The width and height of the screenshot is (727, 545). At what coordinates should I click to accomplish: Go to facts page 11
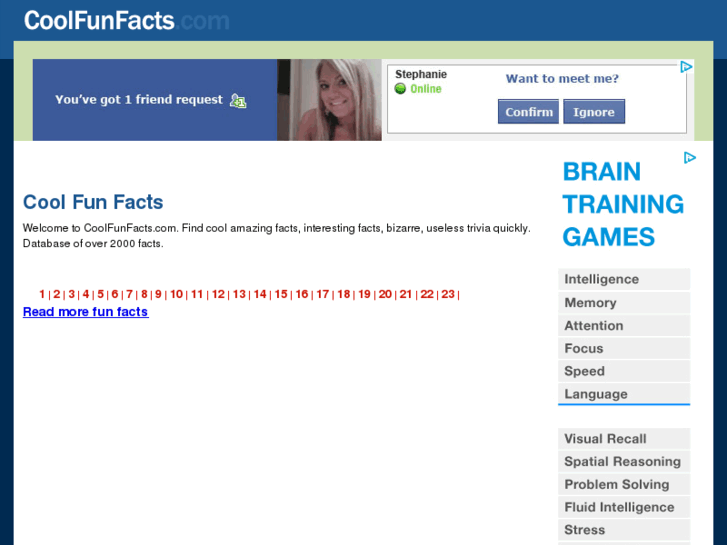pyautogui.click(x=197, y=294)
